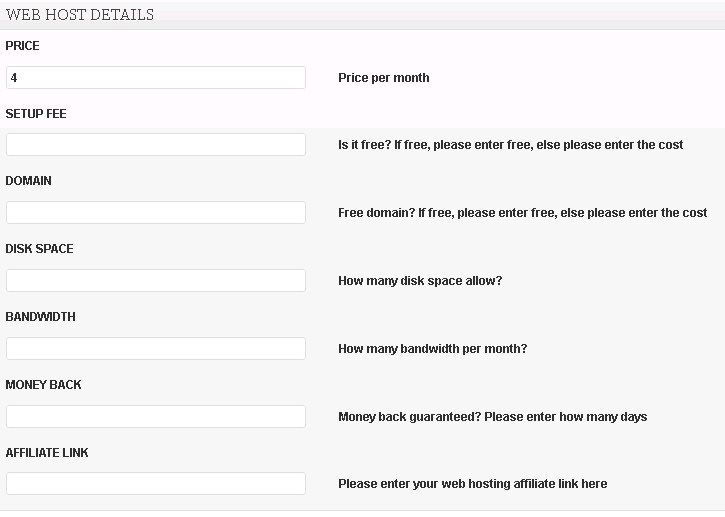Click the Price input field containing 4
The image size is (725, 517).
tap(155, 78)
